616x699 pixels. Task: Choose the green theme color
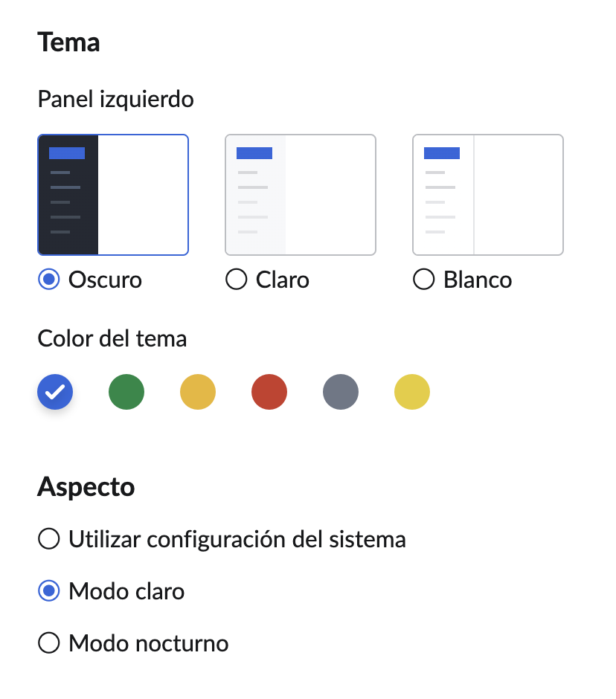[126, 392]
